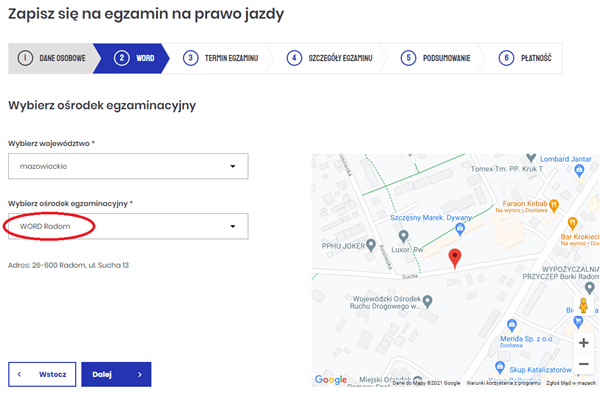The width and height of the screenshot is (605, 393).
Task: Select Faraon Kebab restaurant marker
Action: [553, 205]
